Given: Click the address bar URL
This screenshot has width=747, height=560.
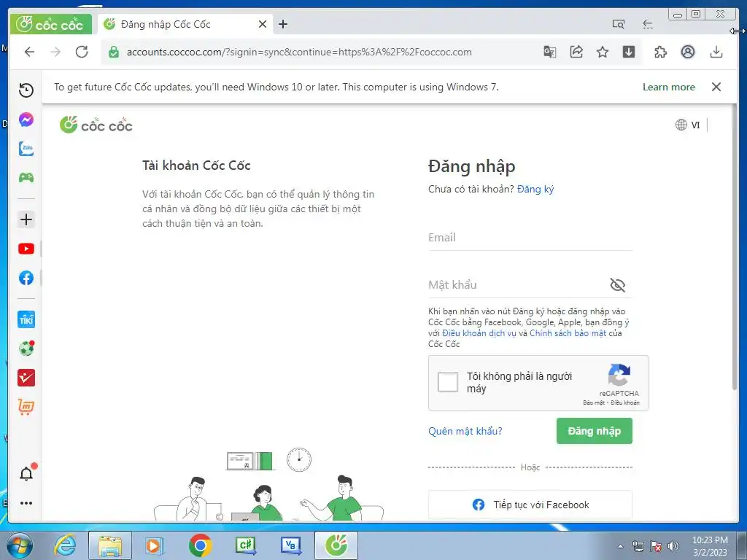Looking at the screenshot, I should tap(299, 52).
